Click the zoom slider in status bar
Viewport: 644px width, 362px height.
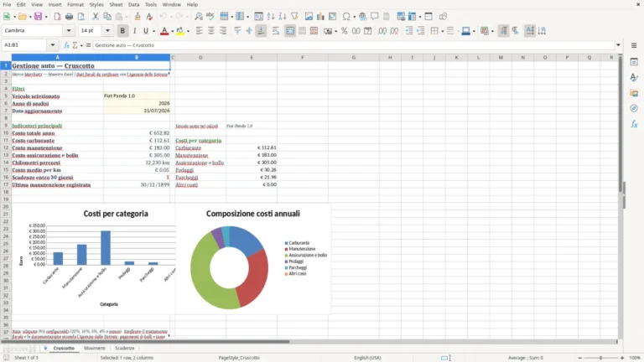600,358
